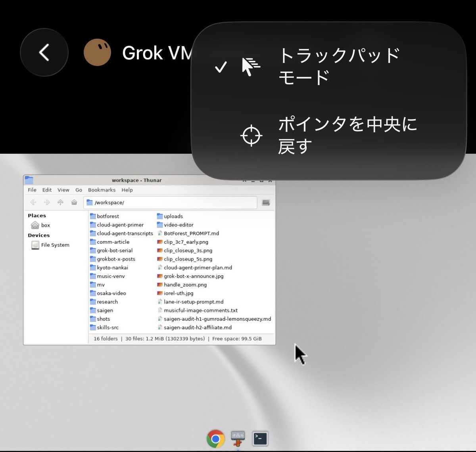Click the /workspace/ location bar
This screenshot has height=452, width=476.
tap(170, 202)
